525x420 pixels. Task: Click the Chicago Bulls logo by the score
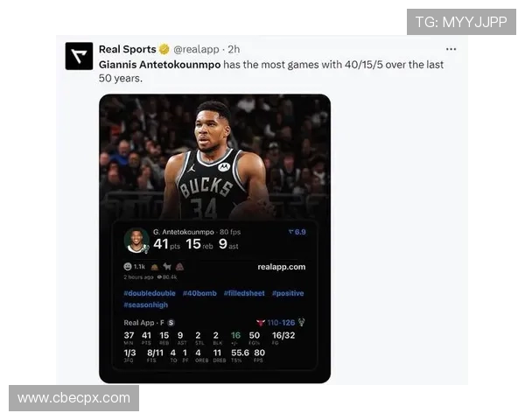pos(261,323)
